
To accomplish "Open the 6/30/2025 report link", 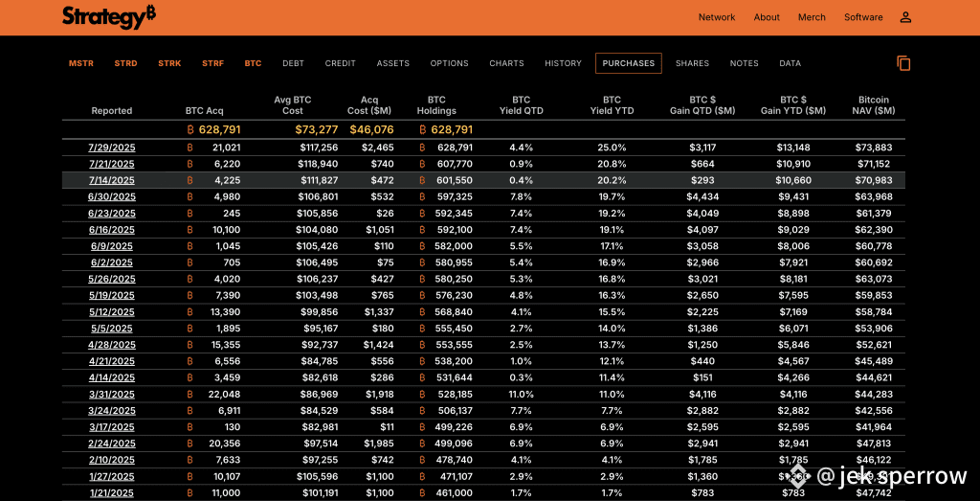I will pyautogui.click(x=112, y=196).
